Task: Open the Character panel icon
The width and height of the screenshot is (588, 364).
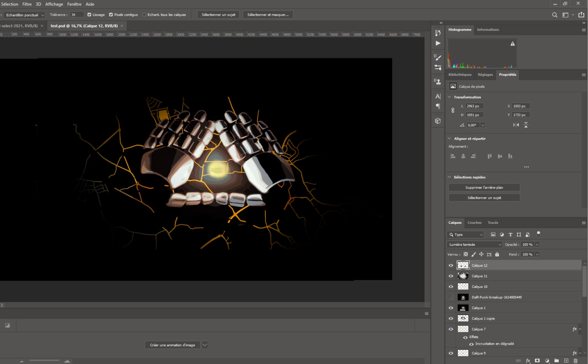Action: pyautogui.click(x=438, y=96)
